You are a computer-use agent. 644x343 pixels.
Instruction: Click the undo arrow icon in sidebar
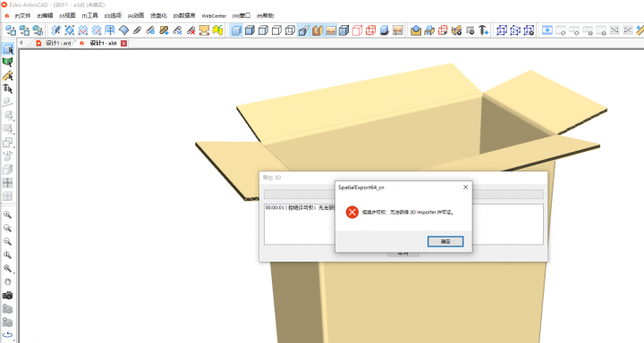click(7, 335)
